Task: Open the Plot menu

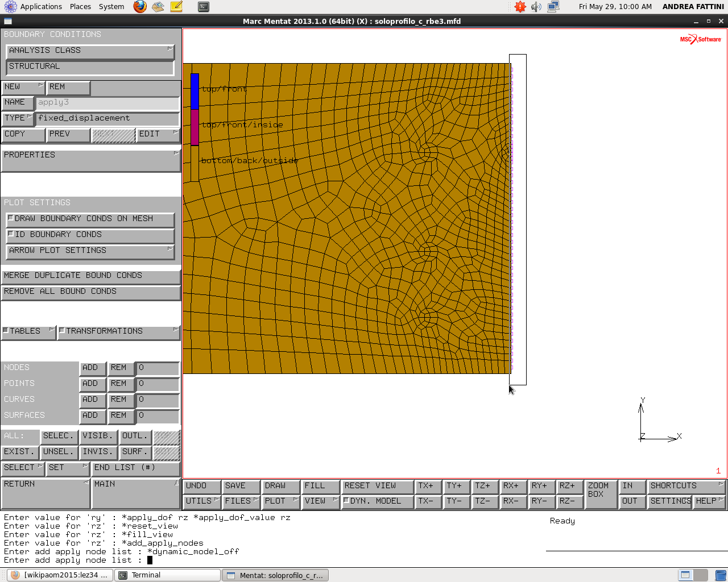Action: [280, 501]
